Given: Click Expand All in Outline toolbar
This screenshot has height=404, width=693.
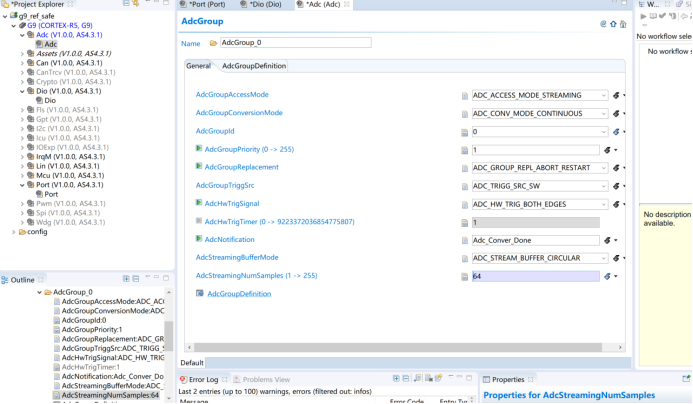Looking at the screenshot, I should point(126,278).
